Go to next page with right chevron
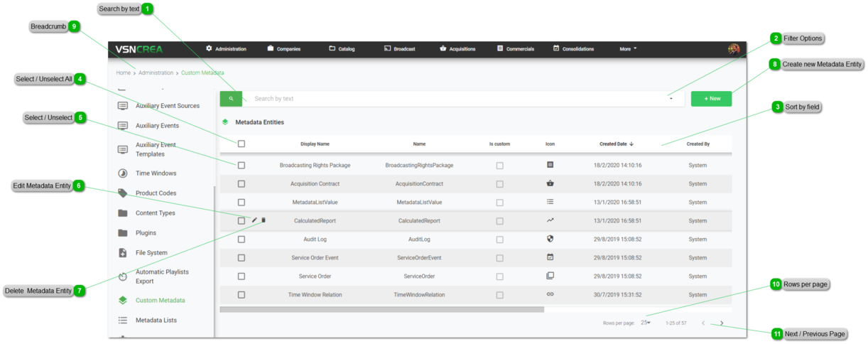 (722, 323)
